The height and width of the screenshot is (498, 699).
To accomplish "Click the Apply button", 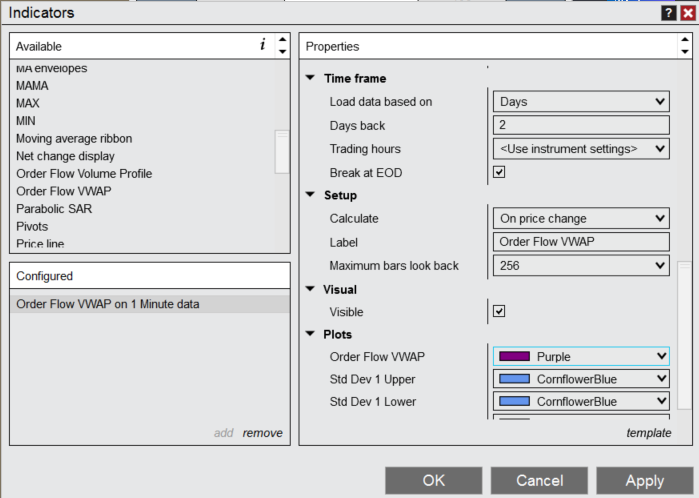I will point(645,480).
